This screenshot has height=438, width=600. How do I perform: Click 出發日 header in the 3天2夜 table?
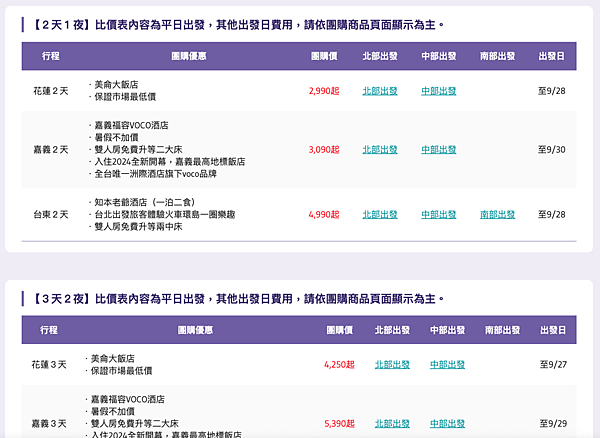pyautogui.click(x=553, y=330)
